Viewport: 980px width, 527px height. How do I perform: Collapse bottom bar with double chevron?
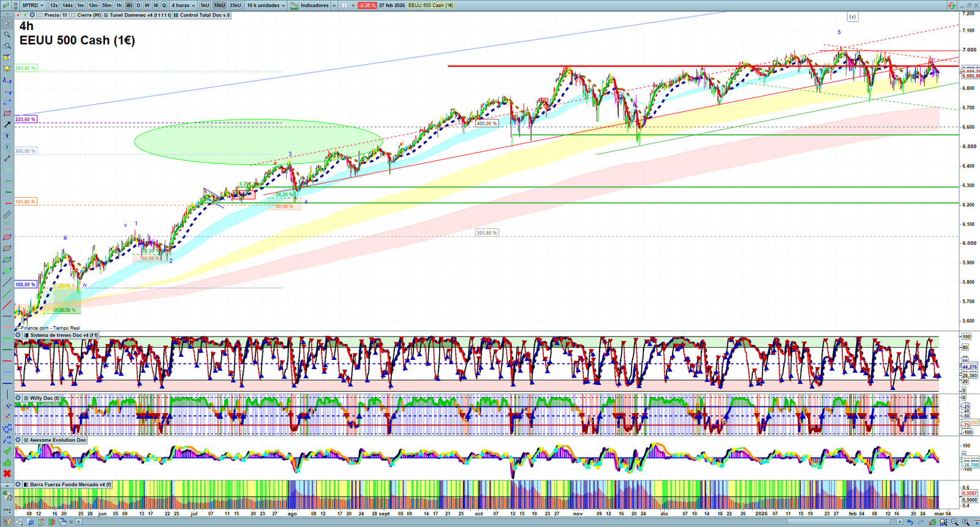(72, 522)
